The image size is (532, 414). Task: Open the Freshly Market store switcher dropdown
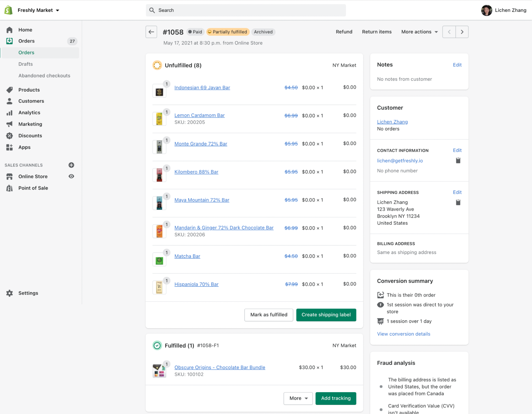(38, 10)
